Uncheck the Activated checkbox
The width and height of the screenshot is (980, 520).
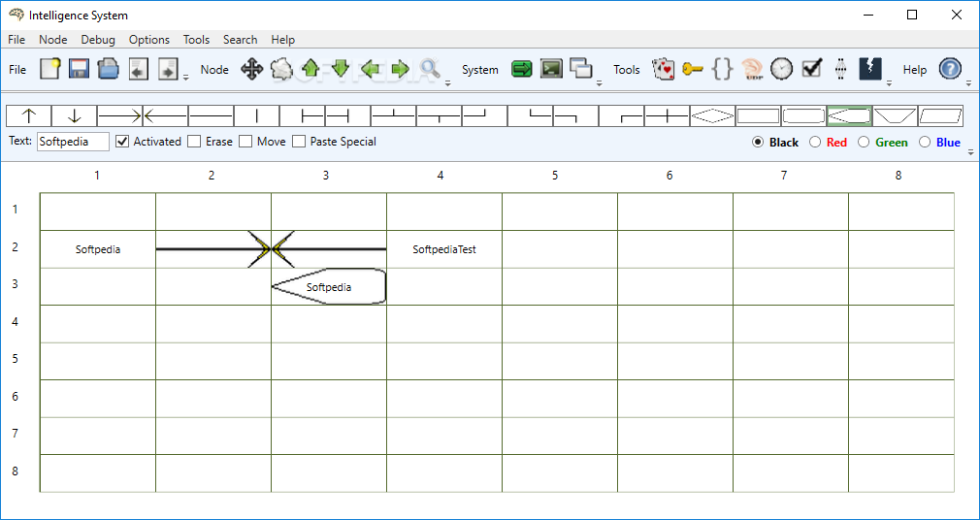(x=122, y=142)
